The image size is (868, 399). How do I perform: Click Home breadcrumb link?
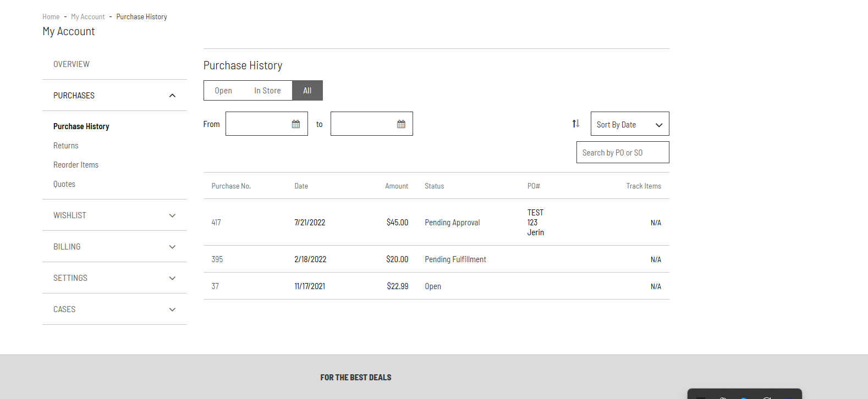pos(51,17)
